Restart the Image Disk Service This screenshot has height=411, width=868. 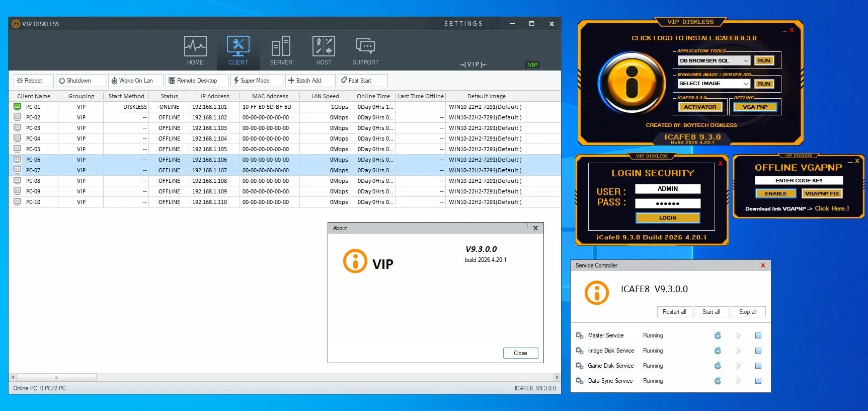click(718, 351)
